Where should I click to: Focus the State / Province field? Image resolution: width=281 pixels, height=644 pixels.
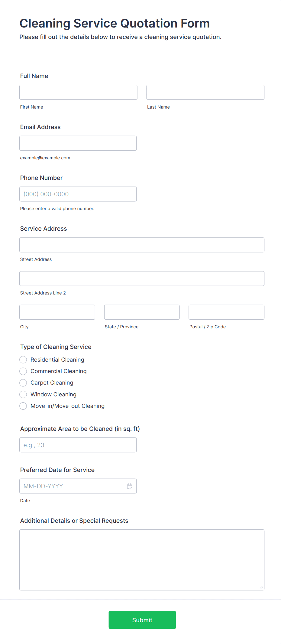tap(142, 312)
